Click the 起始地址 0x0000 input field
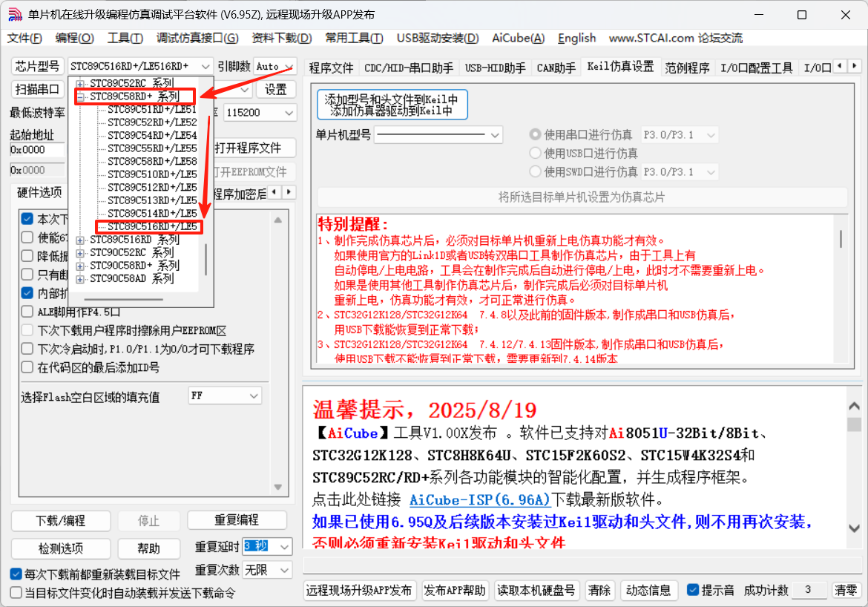Screen dimensions: 868x607 tap(37, 150)
